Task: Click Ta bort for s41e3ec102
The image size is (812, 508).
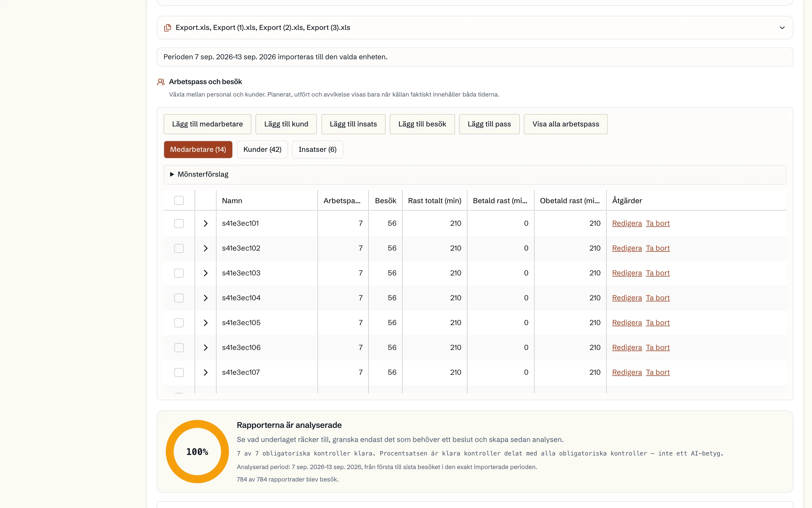Action: [658, 248]
